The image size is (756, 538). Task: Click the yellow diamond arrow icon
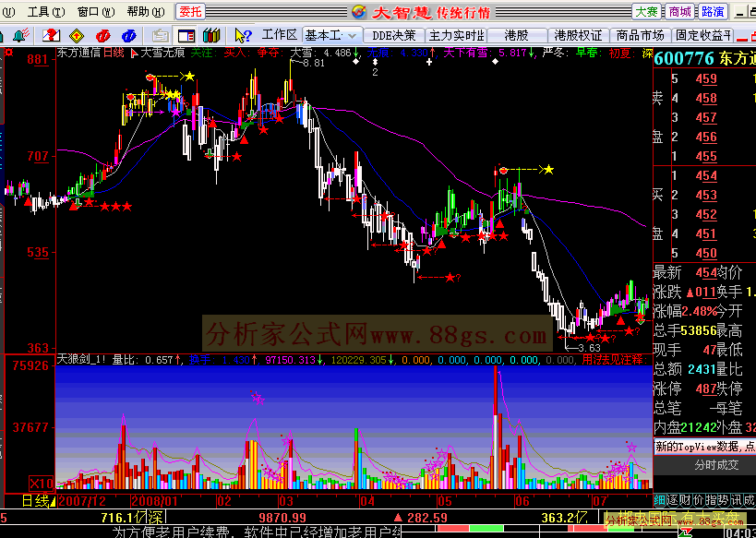tap(77, 35)
